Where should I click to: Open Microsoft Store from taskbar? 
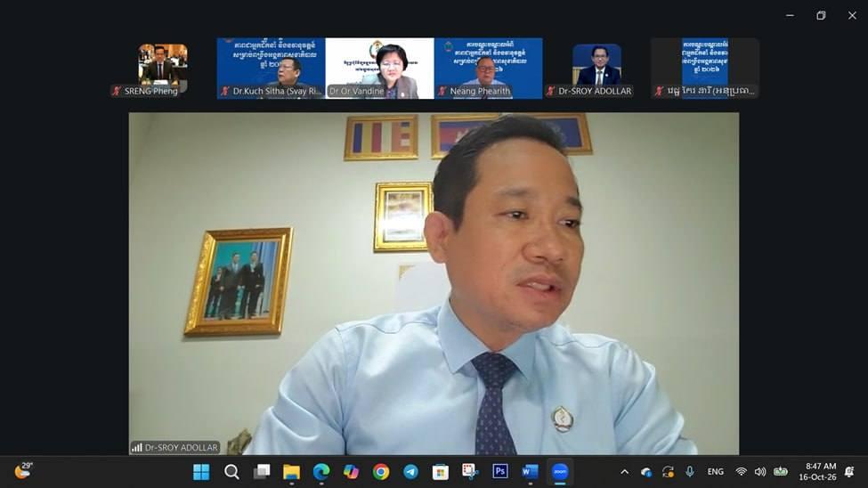tap(440, 472)
